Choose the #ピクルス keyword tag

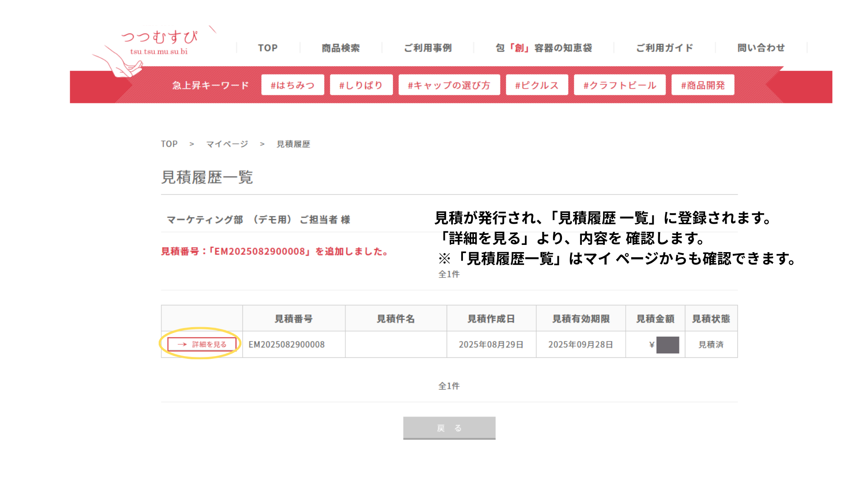pyautogui.click(x=537, y=85)
